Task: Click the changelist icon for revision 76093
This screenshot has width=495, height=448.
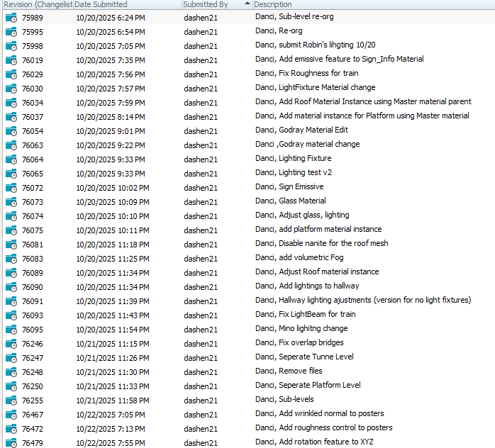Action: (11, 316)
